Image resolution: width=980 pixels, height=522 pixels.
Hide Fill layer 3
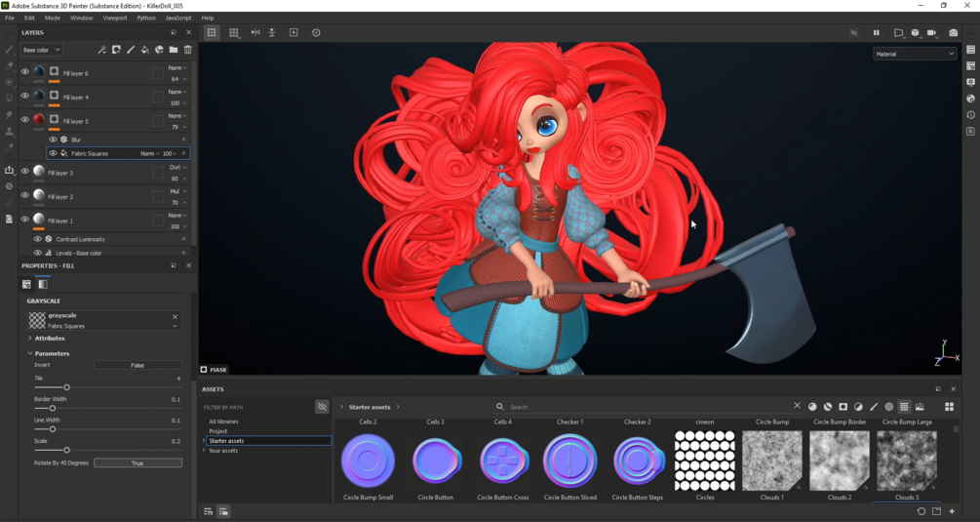(x=25, y=171)
